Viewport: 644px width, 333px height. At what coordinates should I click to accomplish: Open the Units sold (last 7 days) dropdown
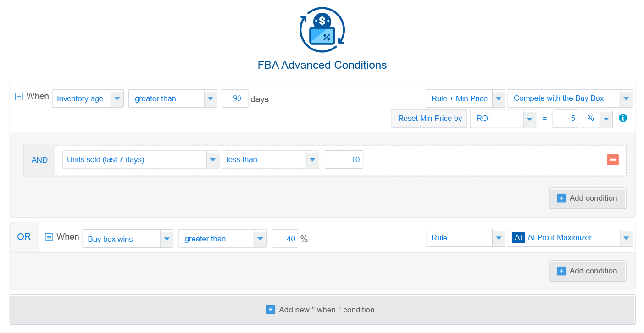[140, 159]
